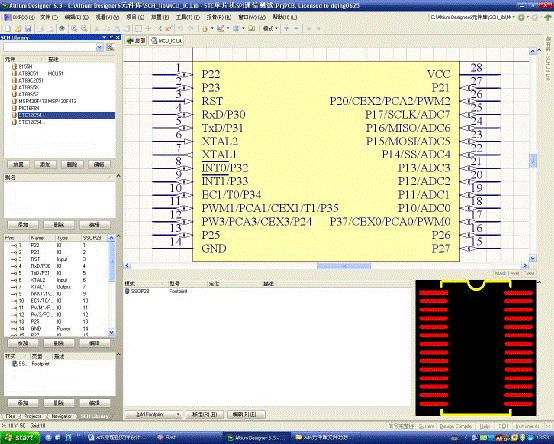
Task: Click the Save icon in the toolbar
Action: (28, 29)
